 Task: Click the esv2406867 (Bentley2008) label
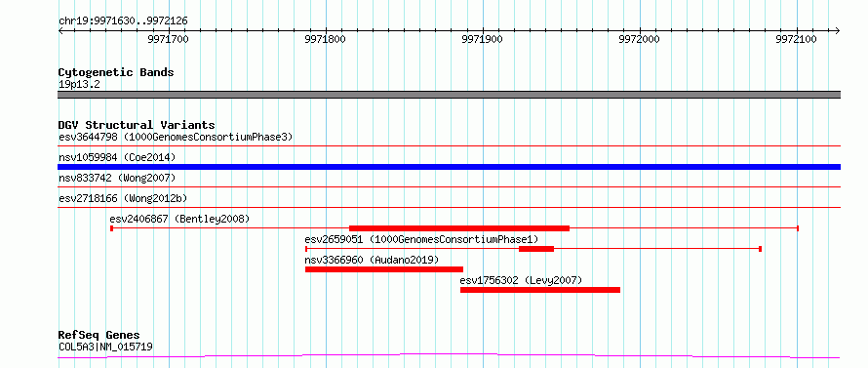(x=179, y=219)
